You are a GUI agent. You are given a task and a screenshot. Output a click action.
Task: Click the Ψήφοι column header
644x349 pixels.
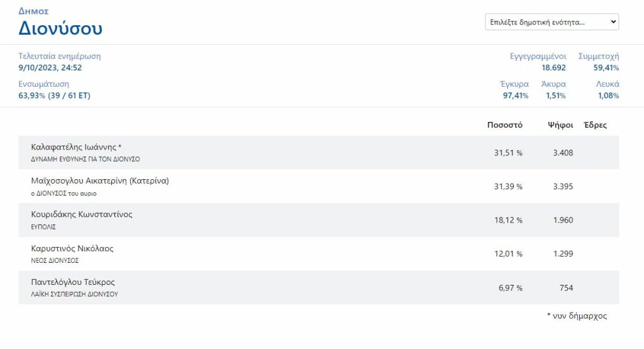tap(560, 125)
